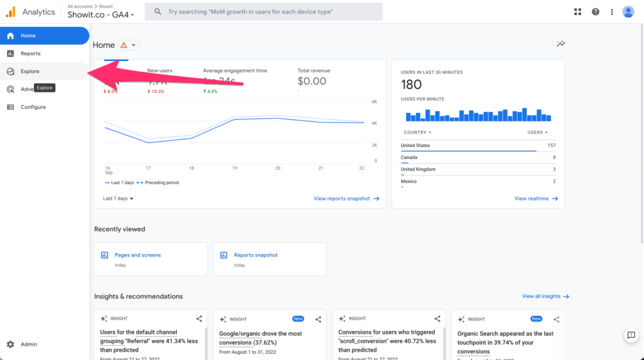Screen dimensions: 644x360
Task: Expand the Country dimension dropdown
Action: tap(417, 133)
